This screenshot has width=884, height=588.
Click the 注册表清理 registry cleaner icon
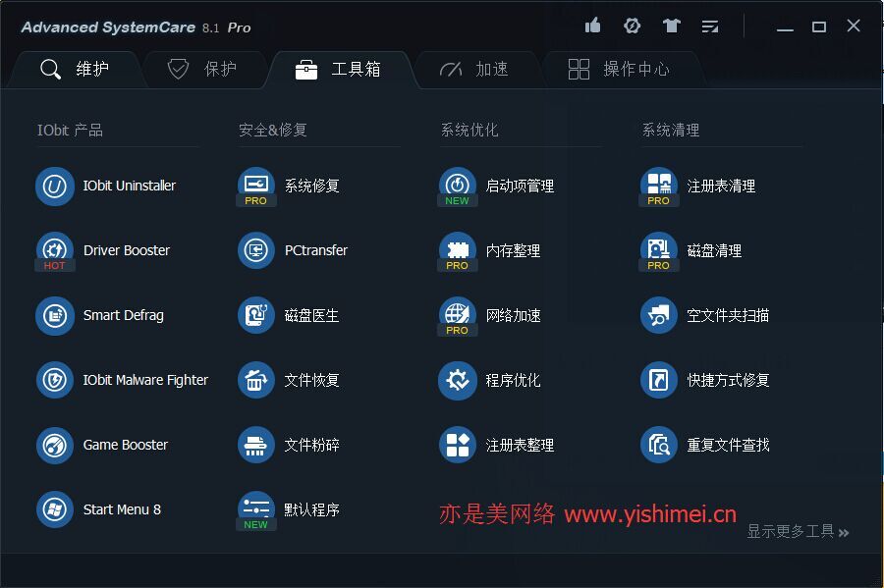[659, 186]
